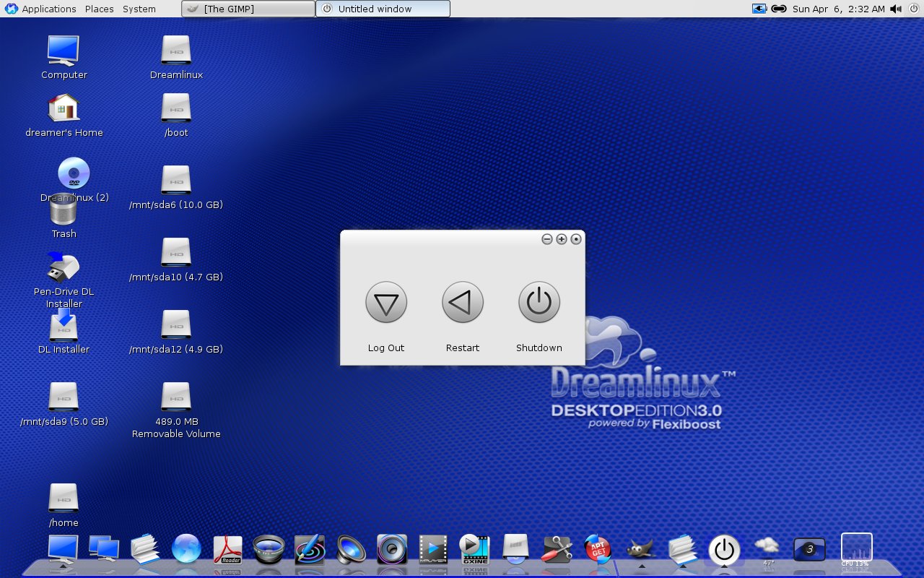
Task: Click the minus button on the shutdown dialog
Action: [547, 239]
